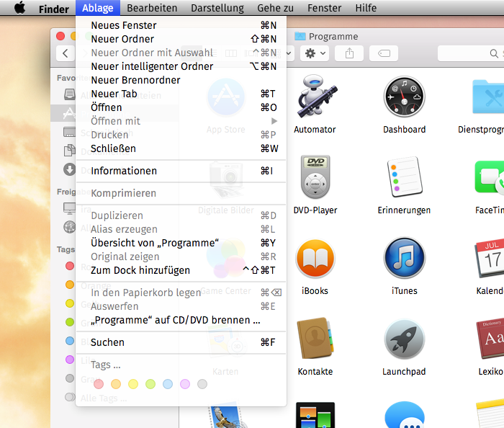Click the Programme window title
Viewport: 504px width, 428px height.
point(333,36)
